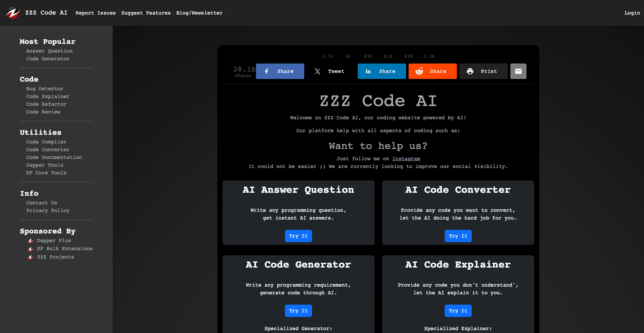Open Dapper Tools utility

(x=45, y=165)
